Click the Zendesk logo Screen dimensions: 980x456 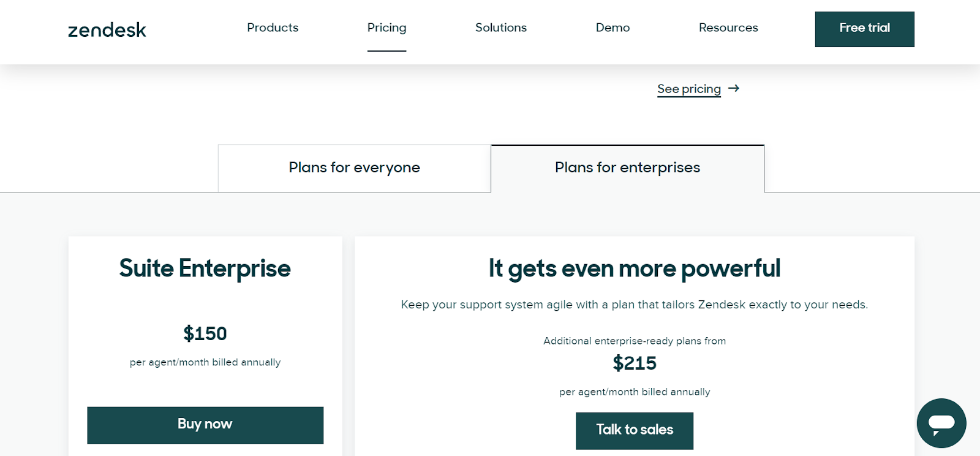[107, 29]
